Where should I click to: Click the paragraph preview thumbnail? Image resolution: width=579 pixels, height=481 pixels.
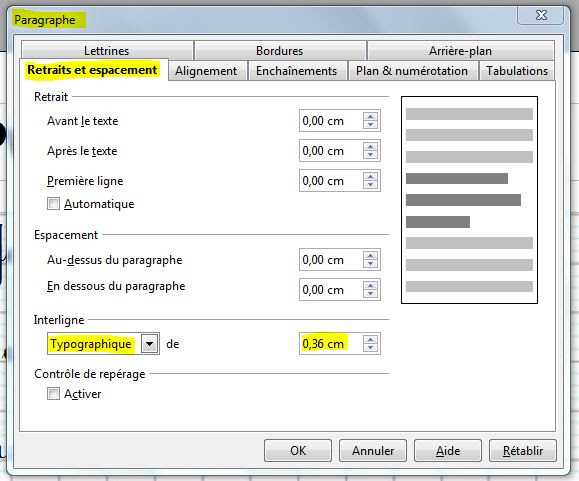(469, 200)
